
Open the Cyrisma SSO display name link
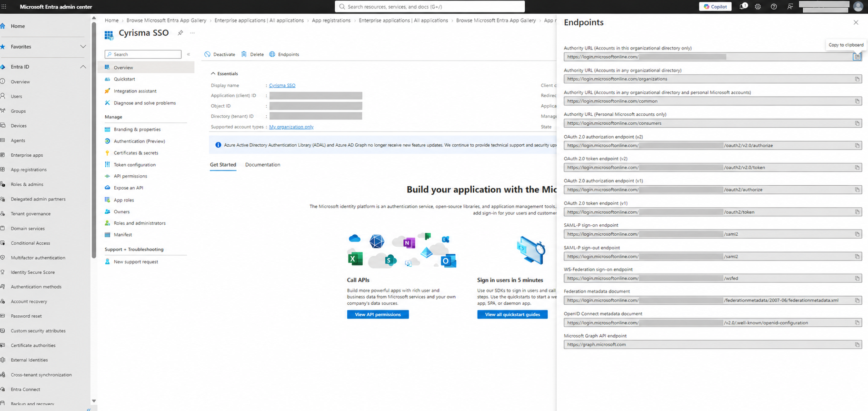(x=282, y=86)
